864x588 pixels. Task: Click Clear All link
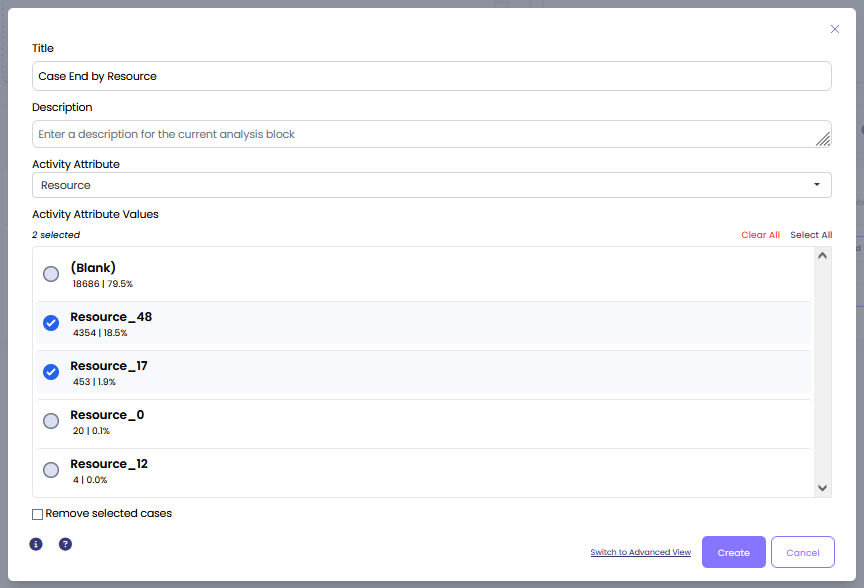760,235
